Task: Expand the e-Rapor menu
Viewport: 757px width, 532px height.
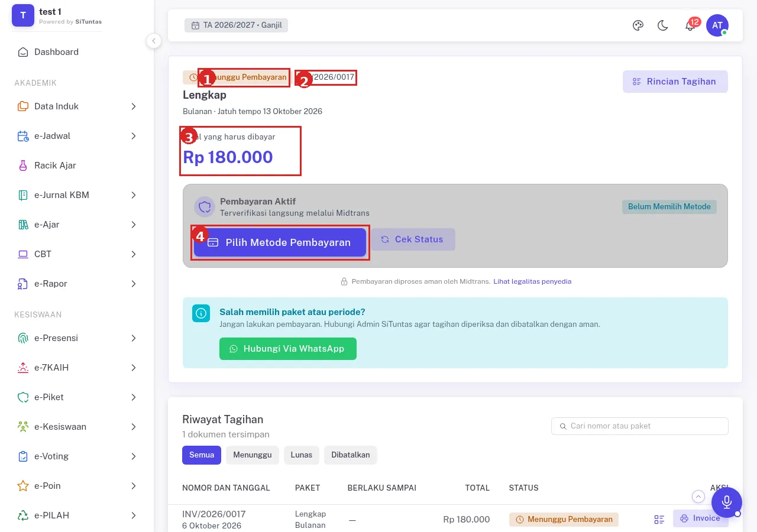Action: 77,284
